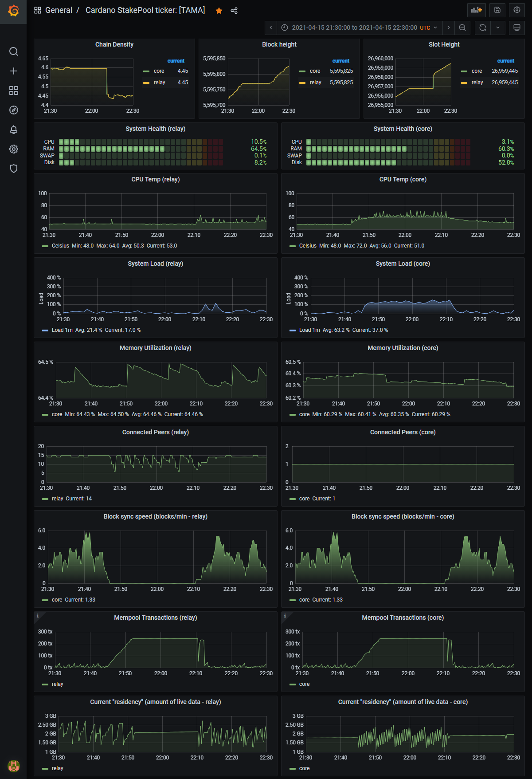This screenshot has height=779, width=532.
Task: Open the time range picker dropdown
Action: (360, 28)
